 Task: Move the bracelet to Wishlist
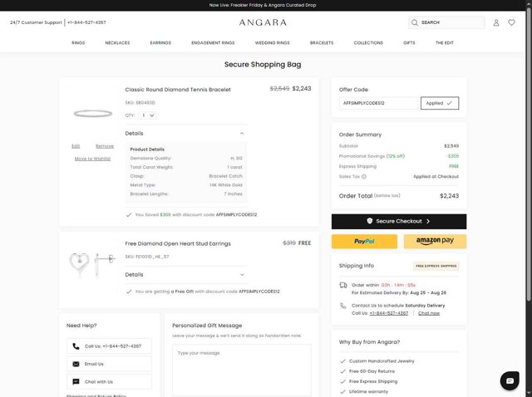92,159
